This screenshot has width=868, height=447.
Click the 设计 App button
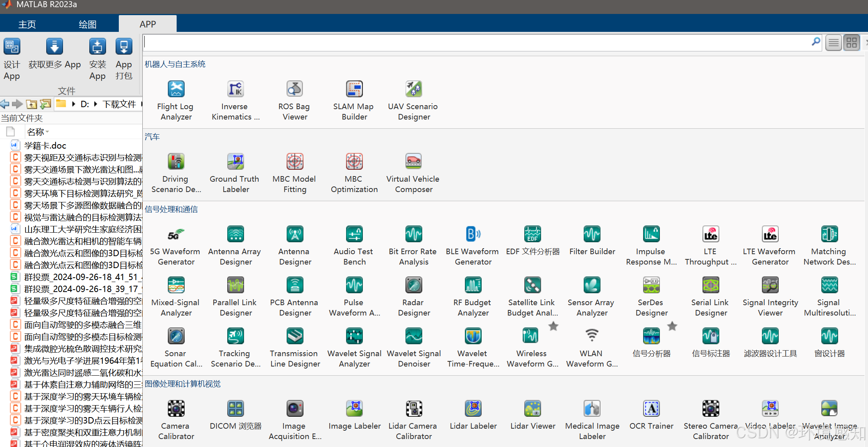coord(12,59)
